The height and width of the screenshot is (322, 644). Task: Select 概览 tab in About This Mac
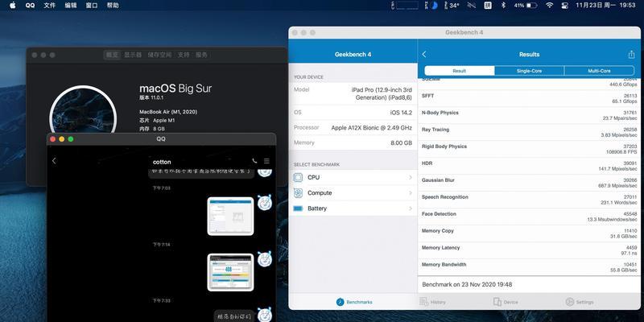112,55
